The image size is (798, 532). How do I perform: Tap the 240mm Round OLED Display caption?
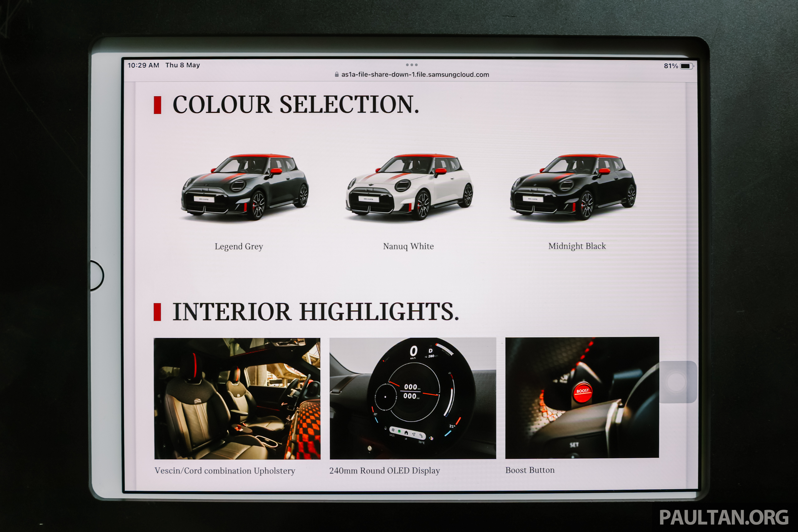(384, 471)
